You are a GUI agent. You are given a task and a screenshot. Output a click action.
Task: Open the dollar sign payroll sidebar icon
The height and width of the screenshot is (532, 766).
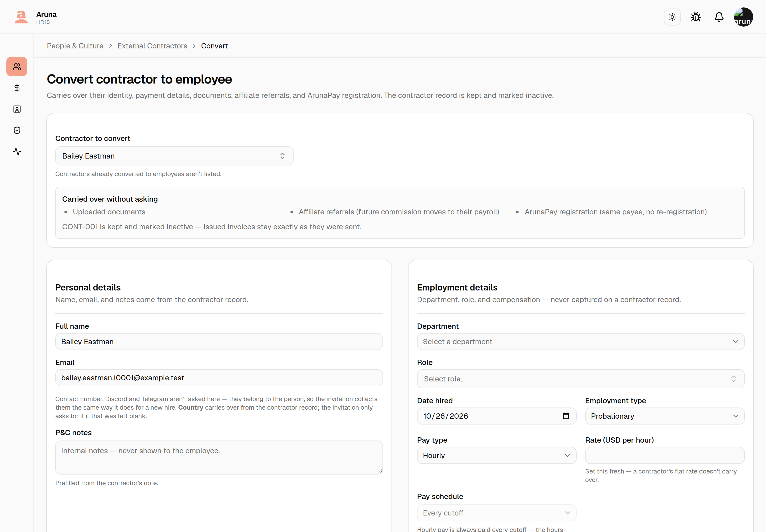coord(17,88)
